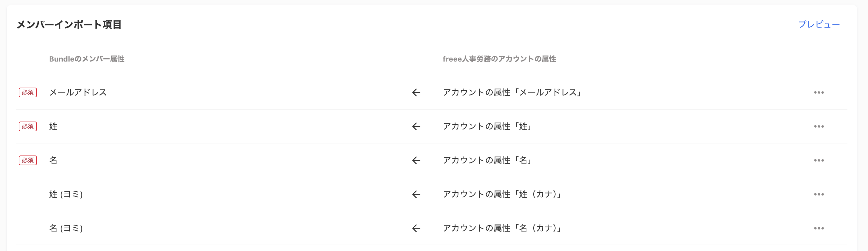
Task: Click the mapping arrow in 名 (ヨミ) row
Action: pyautogui.click(x=416, y=228)
